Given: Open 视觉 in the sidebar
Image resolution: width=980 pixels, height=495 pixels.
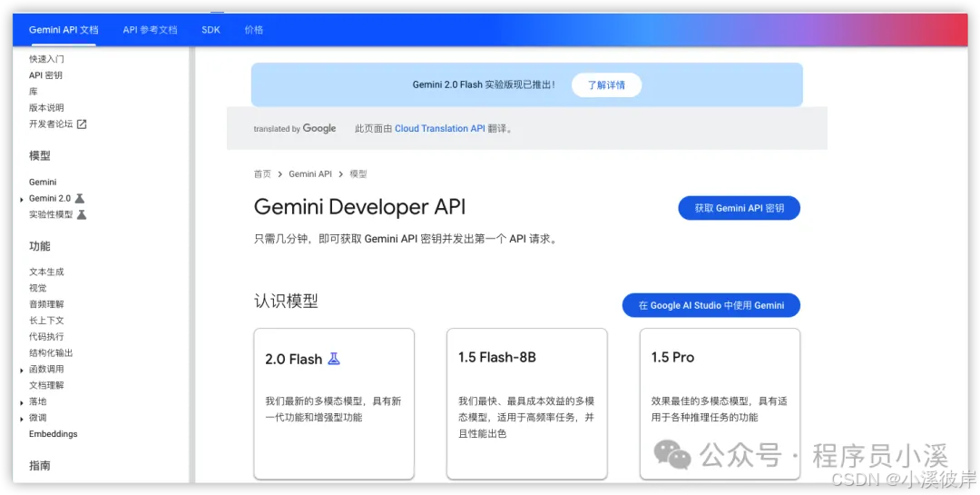Looking at the screenshot, I should click(37, 288).
